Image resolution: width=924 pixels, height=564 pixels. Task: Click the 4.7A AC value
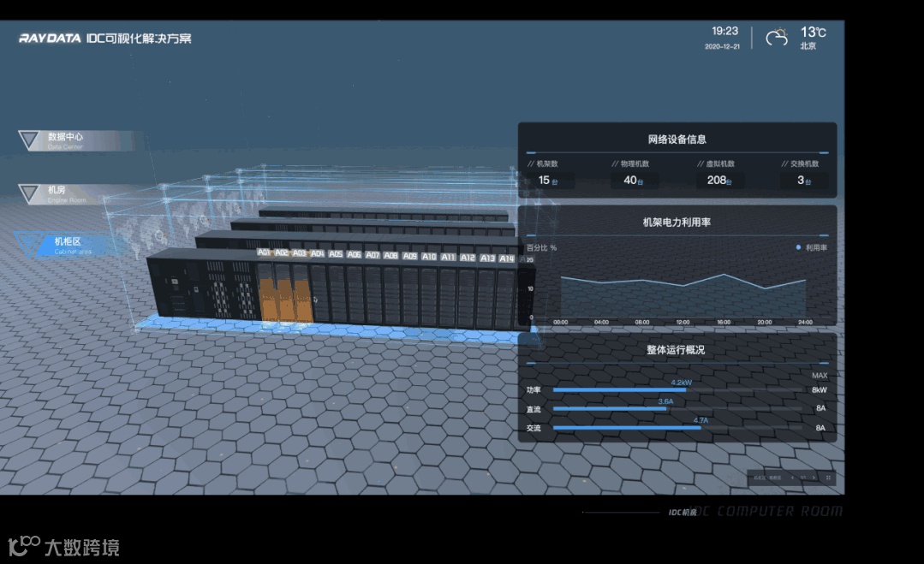(700, 420)
